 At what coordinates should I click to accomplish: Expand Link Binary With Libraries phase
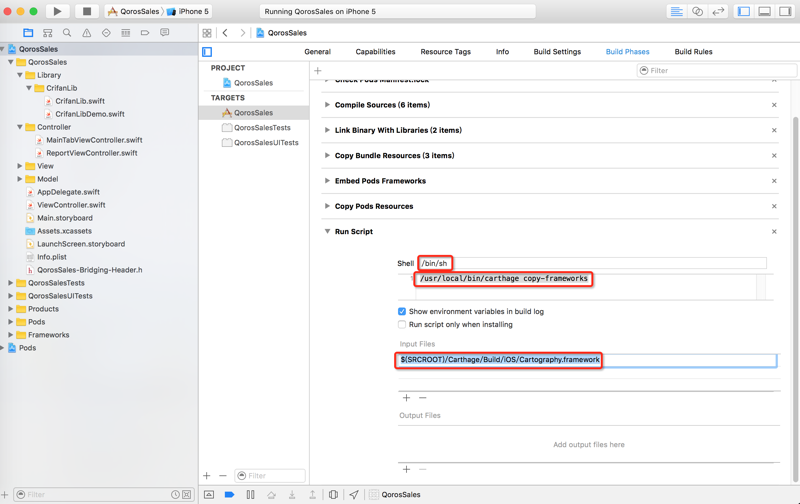coord(327,130)
